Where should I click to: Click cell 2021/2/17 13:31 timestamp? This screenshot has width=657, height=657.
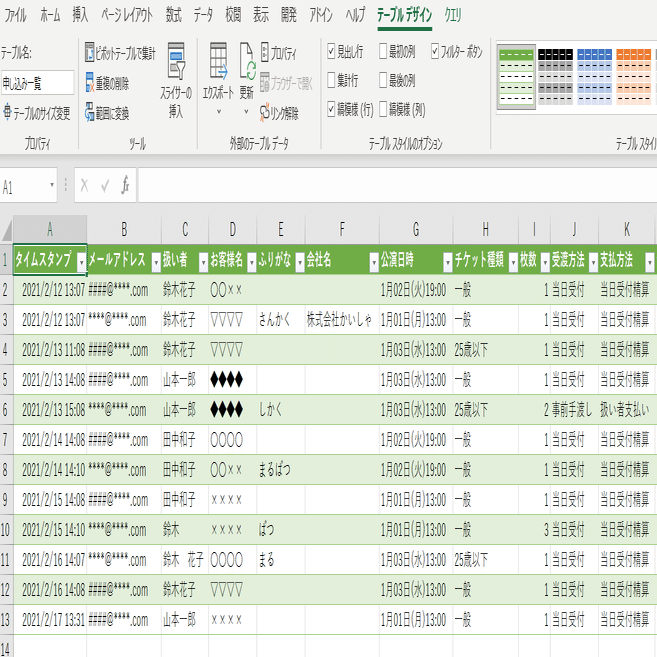click(50, 620)
